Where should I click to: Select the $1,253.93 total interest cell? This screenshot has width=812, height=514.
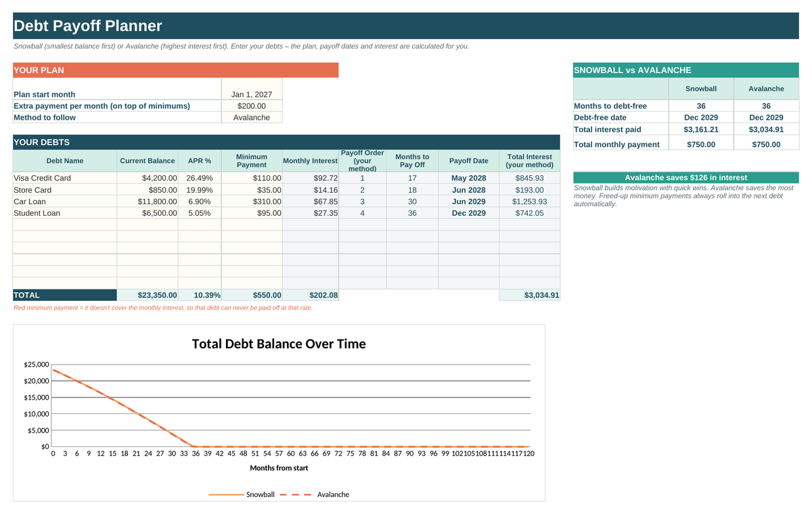click(x=530, y=202)
